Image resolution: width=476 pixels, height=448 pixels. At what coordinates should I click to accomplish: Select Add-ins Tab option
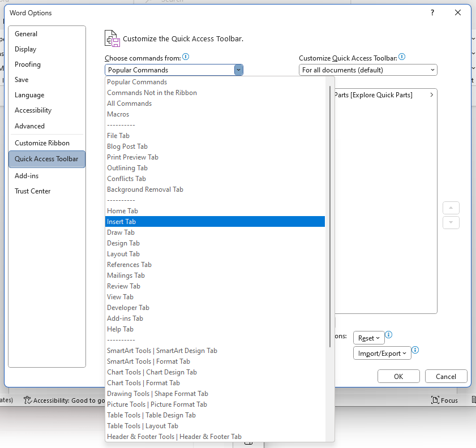[215, 318]
